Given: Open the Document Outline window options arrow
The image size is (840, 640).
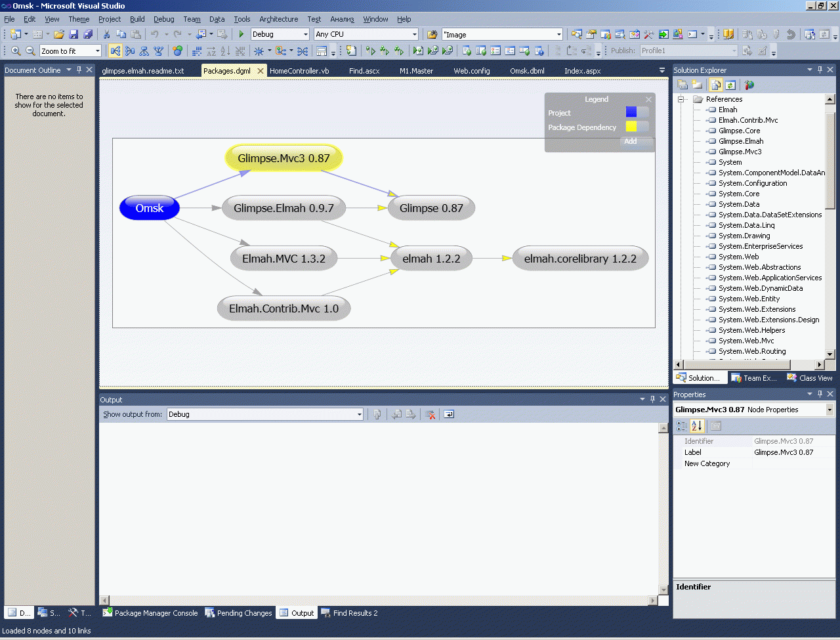Looking at the screenshot, I should pos(68,70).
